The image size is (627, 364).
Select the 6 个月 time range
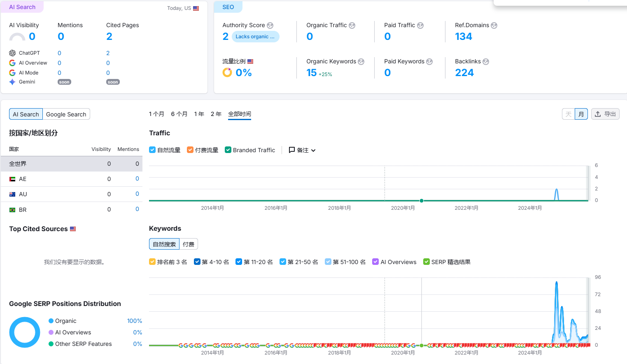[179, 114]
